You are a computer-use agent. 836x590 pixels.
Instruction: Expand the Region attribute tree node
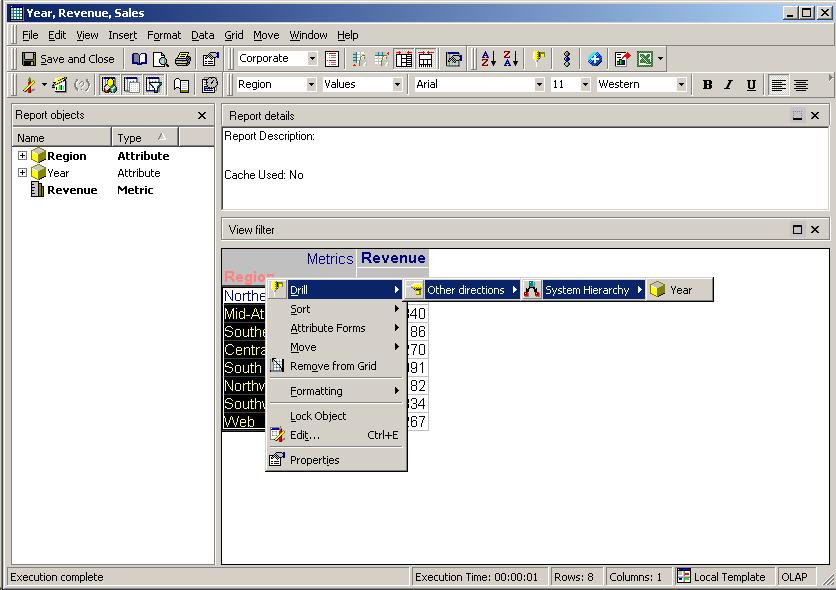(x=22, y=156)
